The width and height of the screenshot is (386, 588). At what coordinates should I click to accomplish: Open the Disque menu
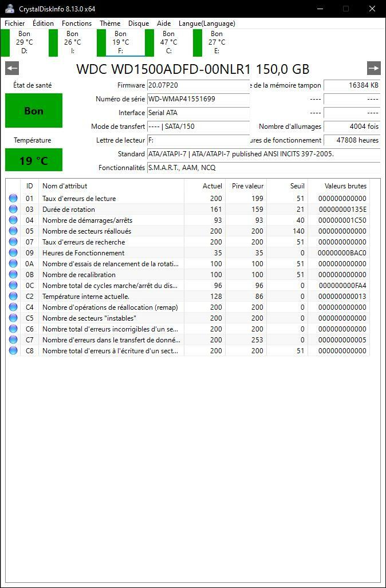click(139, 23)
